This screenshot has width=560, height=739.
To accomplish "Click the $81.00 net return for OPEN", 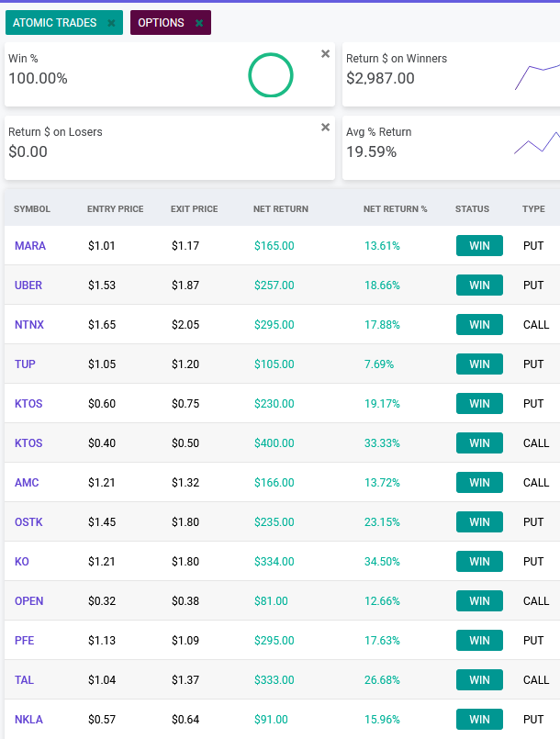I will [271, 601].
